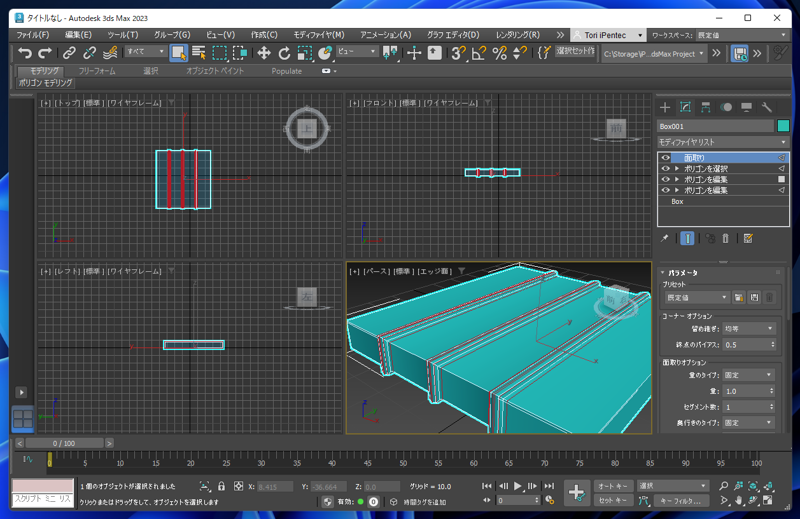This screenshot has height=519, width=800.
Task: Open the Select by Name list
Action: [199, 53]
